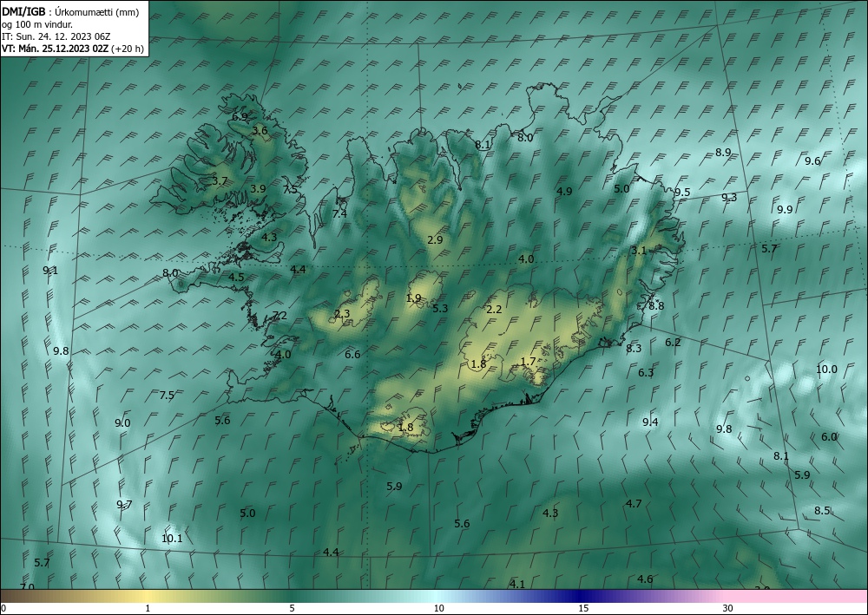The height and width of the screenshot is (615, 868).
Task: Click the map value "4.7"
Action: tap(634, 503)
